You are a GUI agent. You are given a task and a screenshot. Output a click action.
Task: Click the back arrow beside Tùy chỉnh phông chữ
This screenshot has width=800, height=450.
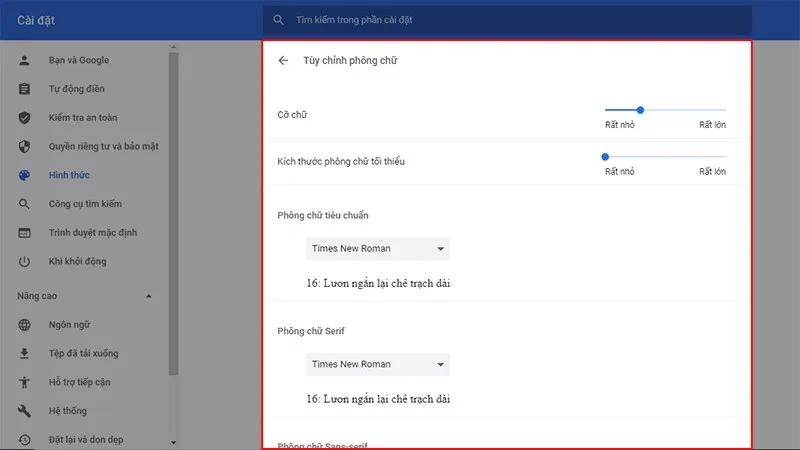coord(283,61)
